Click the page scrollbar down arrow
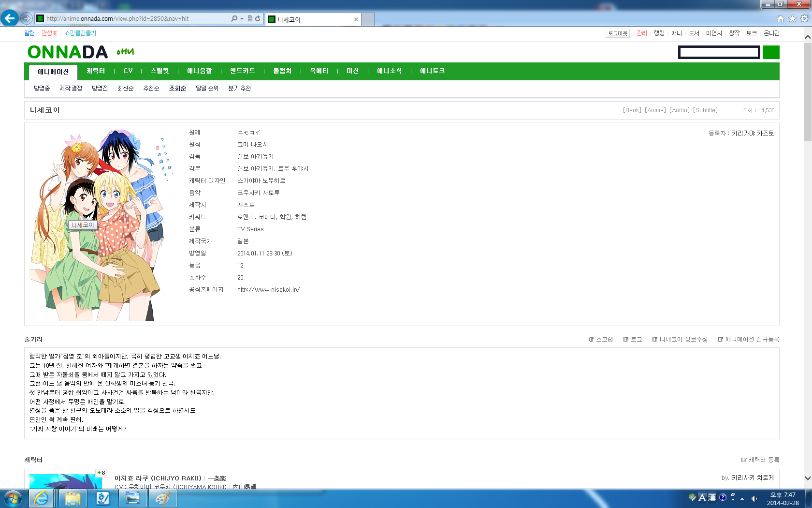The image size is (812, 508). (807, 478)
